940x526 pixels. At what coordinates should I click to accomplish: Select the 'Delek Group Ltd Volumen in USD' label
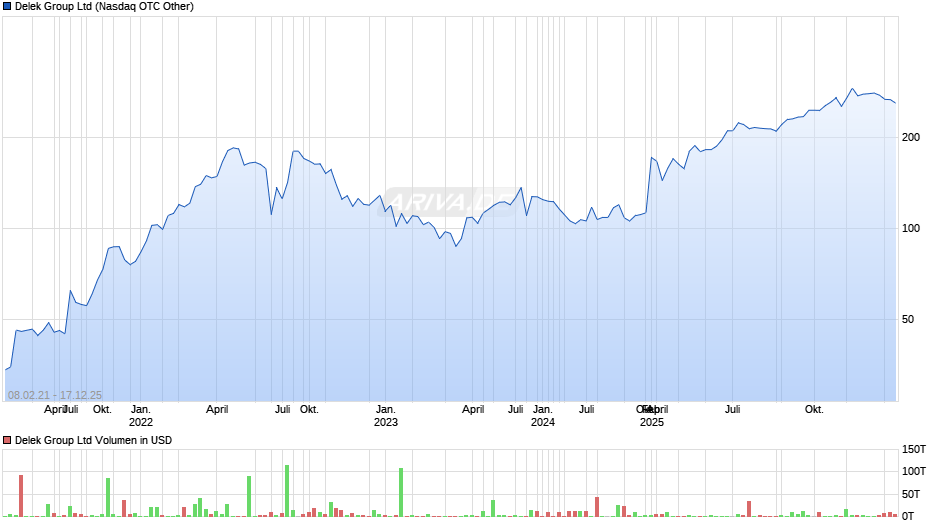pyautogui.click(x=94, y=440)
